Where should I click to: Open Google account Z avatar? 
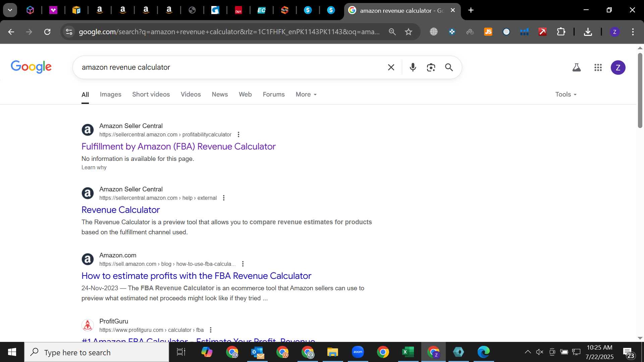pos(618,67)
